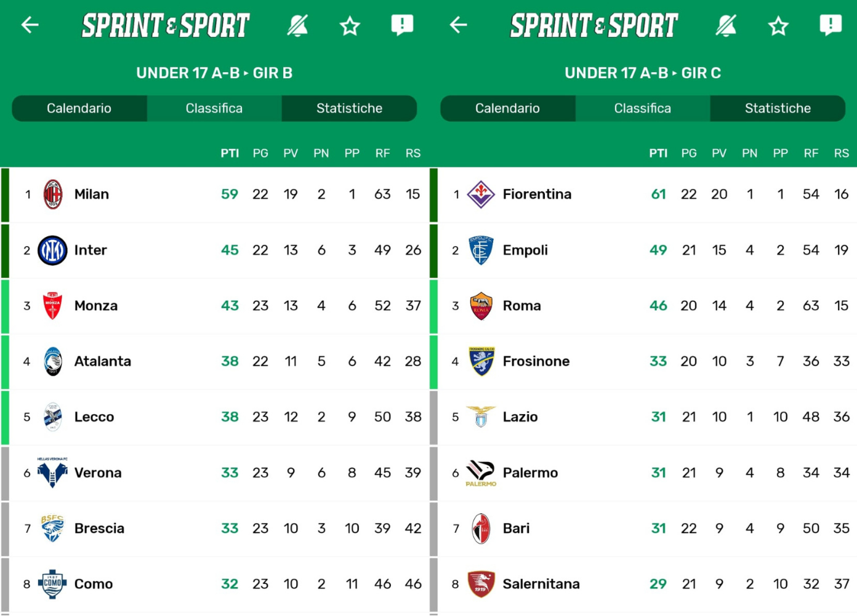Mark GIR B as favorite with the star

coord(350,26)
